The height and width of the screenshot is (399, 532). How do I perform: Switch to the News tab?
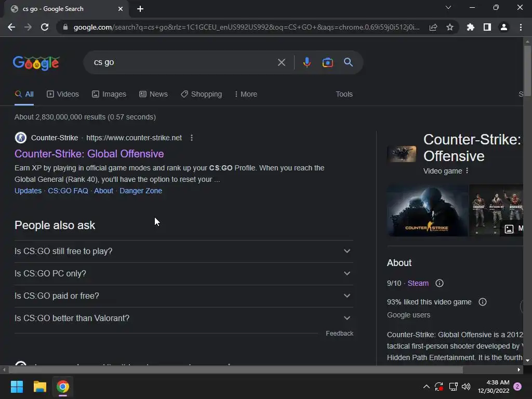(x=153, y=95)
